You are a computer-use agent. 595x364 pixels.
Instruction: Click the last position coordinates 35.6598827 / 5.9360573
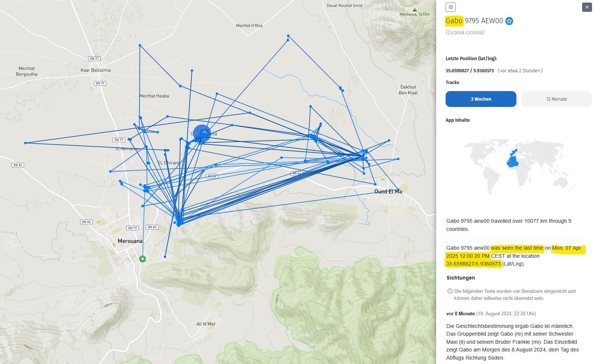(469, 70)
